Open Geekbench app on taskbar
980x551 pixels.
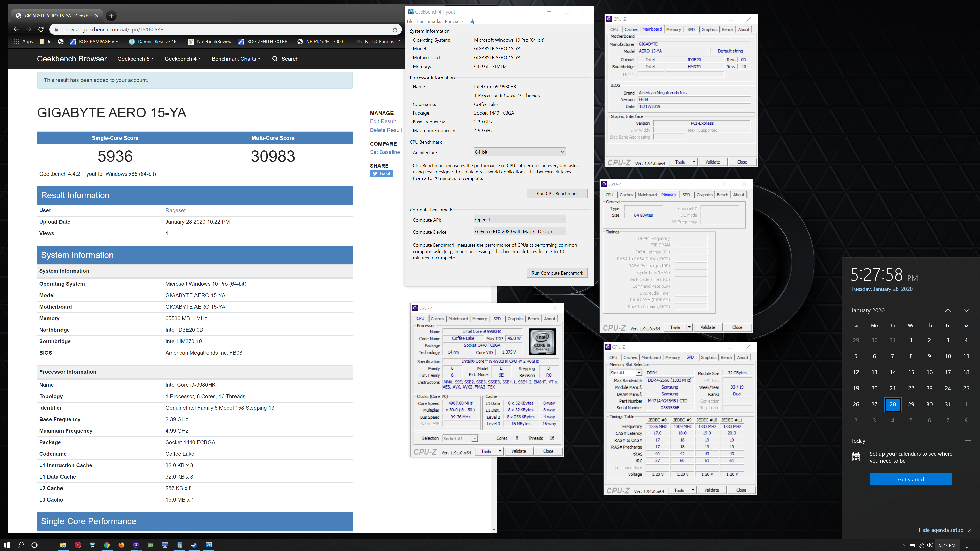pyautogui.click(x=209, y=545)
